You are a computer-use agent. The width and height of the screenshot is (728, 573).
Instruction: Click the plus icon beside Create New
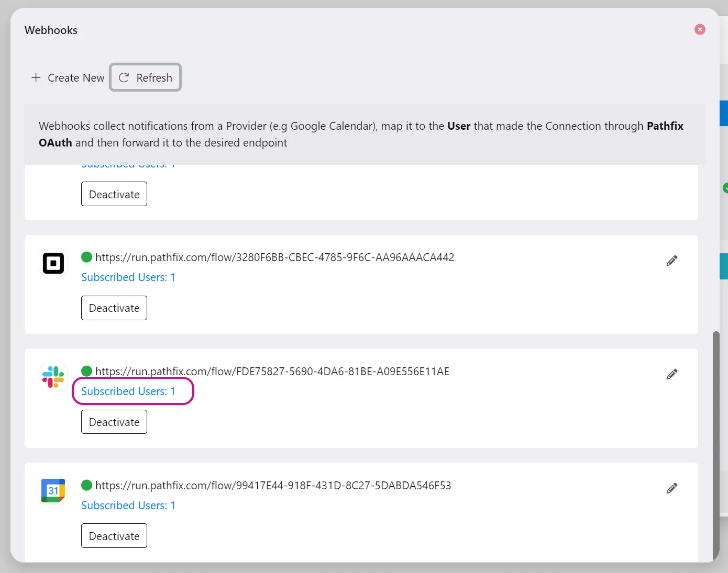36,77
